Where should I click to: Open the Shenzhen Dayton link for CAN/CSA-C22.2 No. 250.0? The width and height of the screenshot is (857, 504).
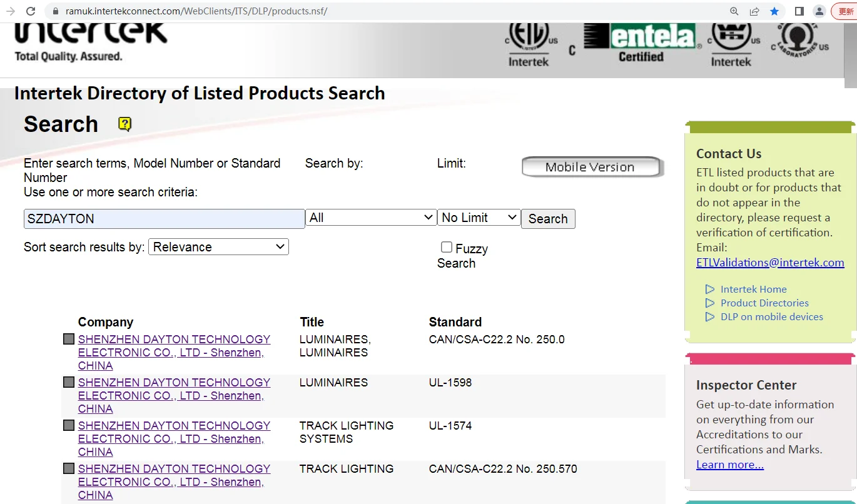[174, 353]
